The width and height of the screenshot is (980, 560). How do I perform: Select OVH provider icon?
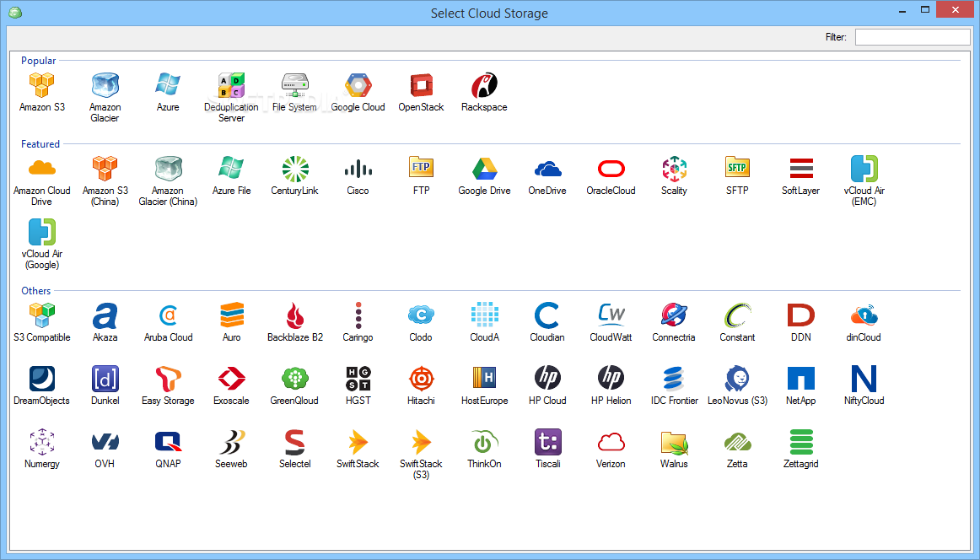105,442
